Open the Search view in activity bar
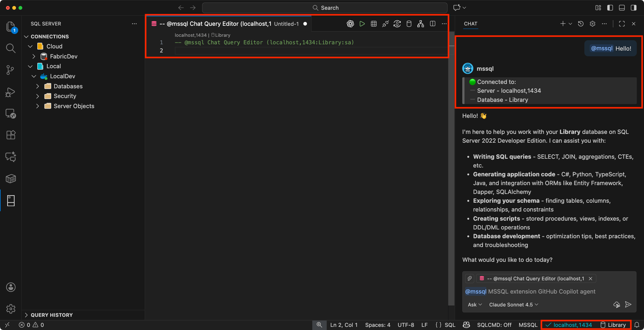The image size is (644, 330). point(11,48)
